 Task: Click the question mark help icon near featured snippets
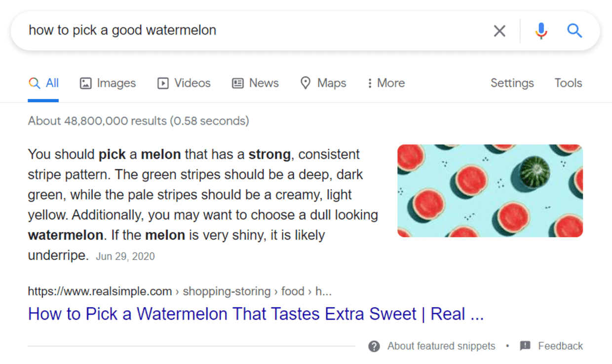374,346
